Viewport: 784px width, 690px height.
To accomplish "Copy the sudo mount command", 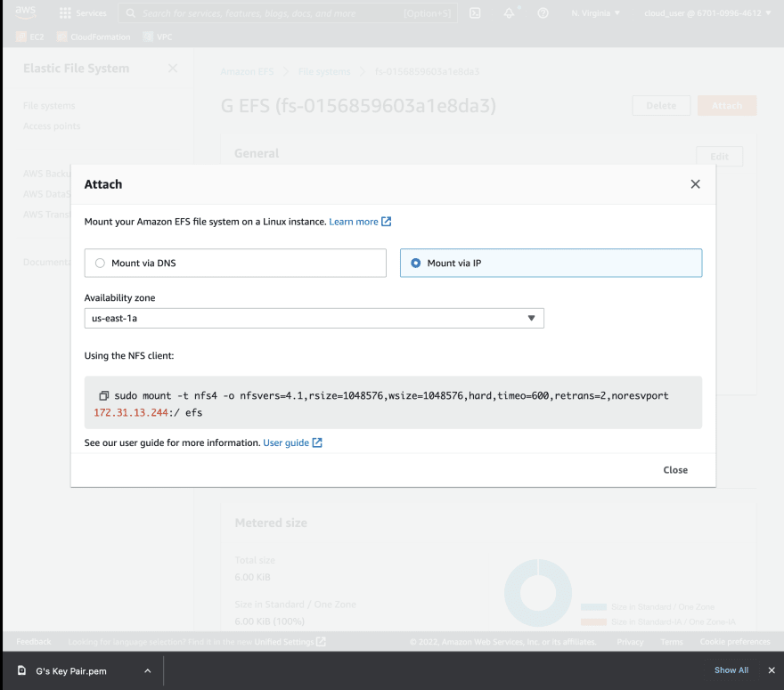I will point(103,395).
